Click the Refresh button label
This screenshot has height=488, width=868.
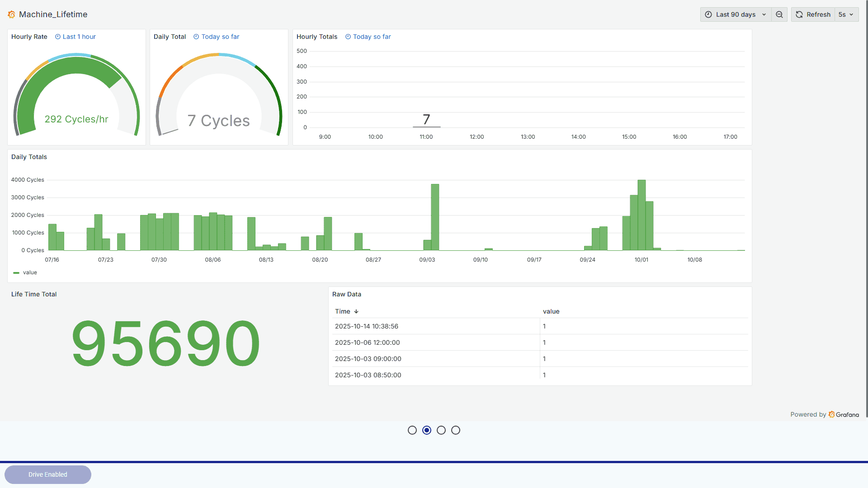818,14
